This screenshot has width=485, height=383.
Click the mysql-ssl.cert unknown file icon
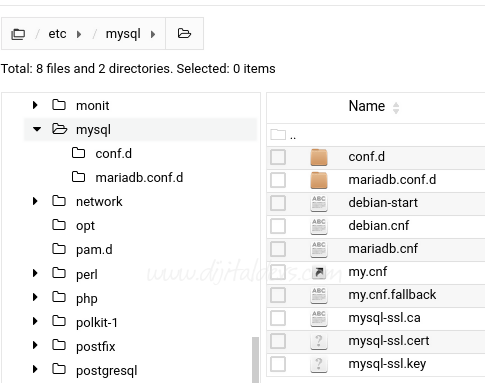(x=319, y=341)
